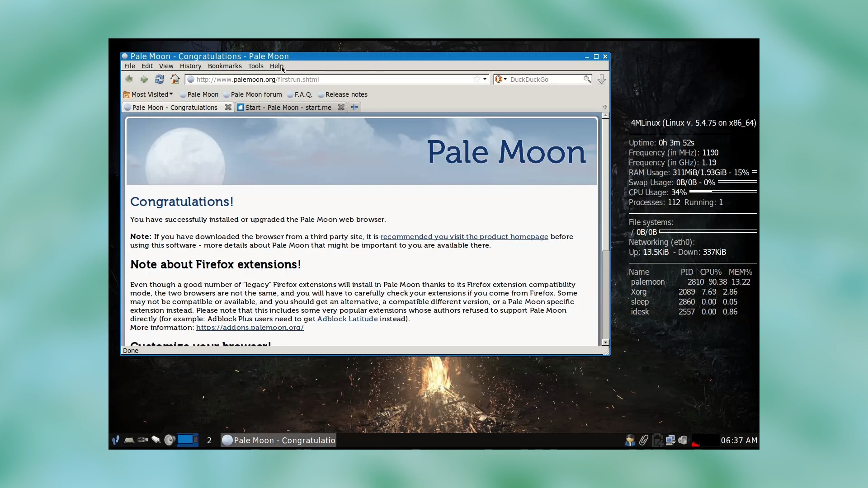Open a new tab with plus button

(354, 107)
